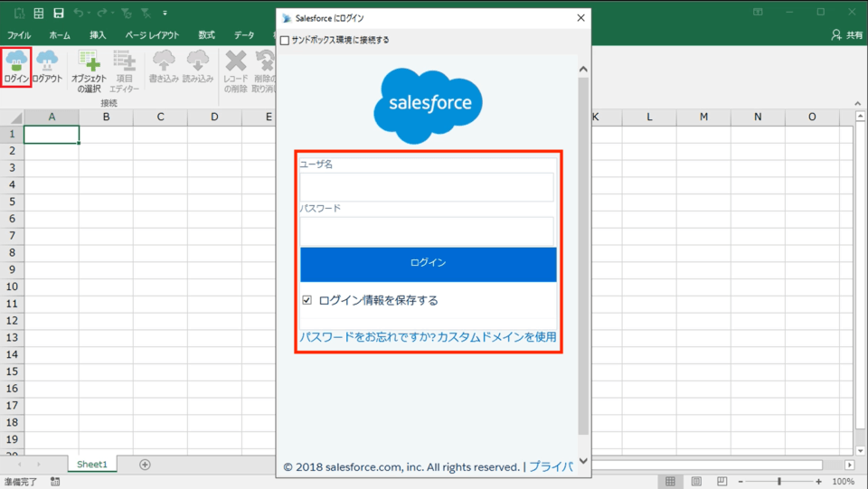Switch to the 数式 ribbon tab
Image resolution: width=868 pixels, height=489 pixels.
[x=207, y=35]
